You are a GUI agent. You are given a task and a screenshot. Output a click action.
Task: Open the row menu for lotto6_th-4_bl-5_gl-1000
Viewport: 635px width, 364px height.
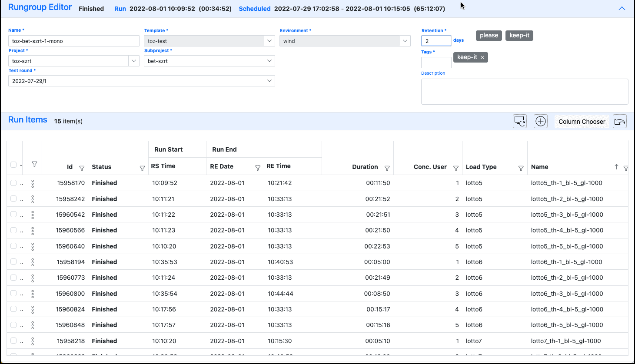(33, 310)
